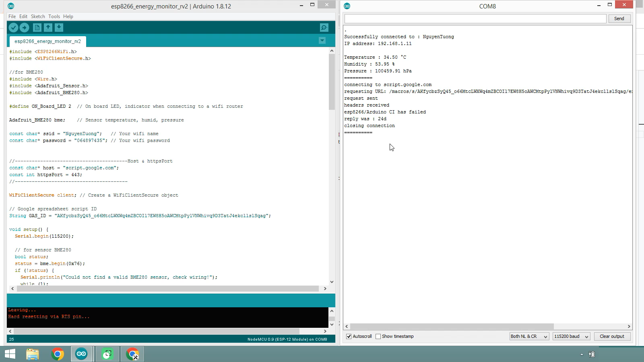This screenshot has height=362, width=644.
Task: Show hidden system tray icons
Action: (x=581, y=354)
